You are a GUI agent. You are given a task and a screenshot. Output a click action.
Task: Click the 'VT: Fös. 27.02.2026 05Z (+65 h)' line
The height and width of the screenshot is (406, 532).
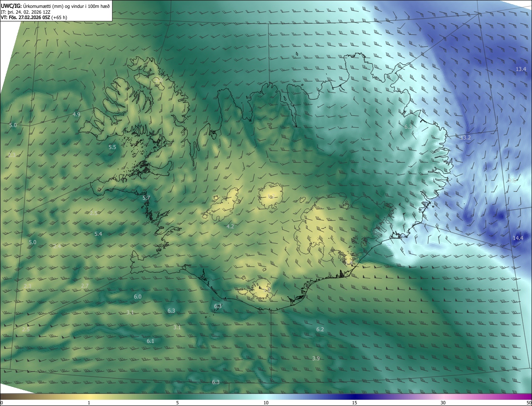pyautogui.click(x=34, y=17)
